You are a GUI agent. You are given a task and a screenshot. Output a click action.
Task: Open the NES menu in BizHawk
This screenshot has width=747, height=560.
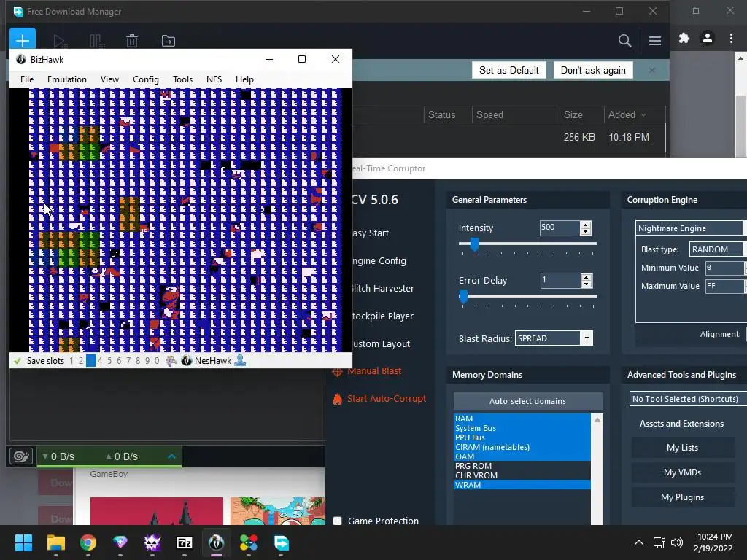click(x=214, y=79)
